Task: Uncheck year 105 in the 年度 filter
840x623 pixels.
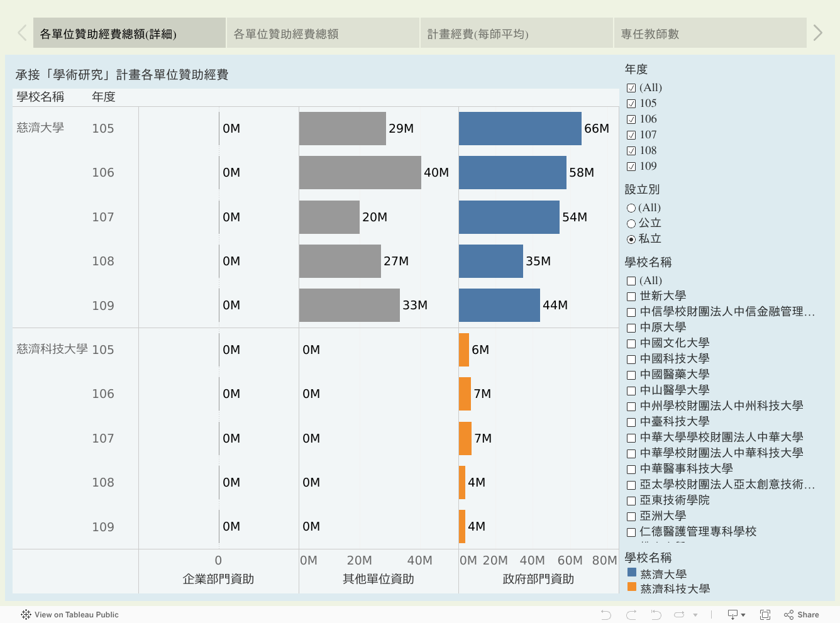Action: pos(631,104)
